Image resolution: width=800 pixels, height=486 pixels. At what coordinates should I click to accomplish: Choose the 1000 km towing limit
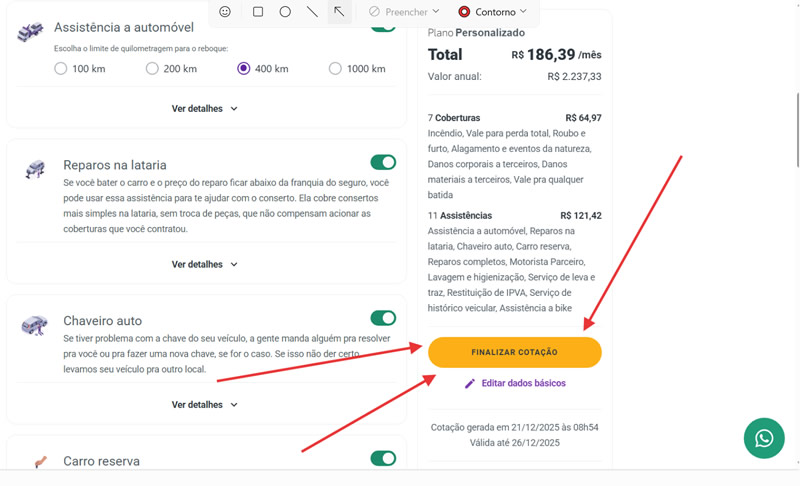[x=335, y=68]
